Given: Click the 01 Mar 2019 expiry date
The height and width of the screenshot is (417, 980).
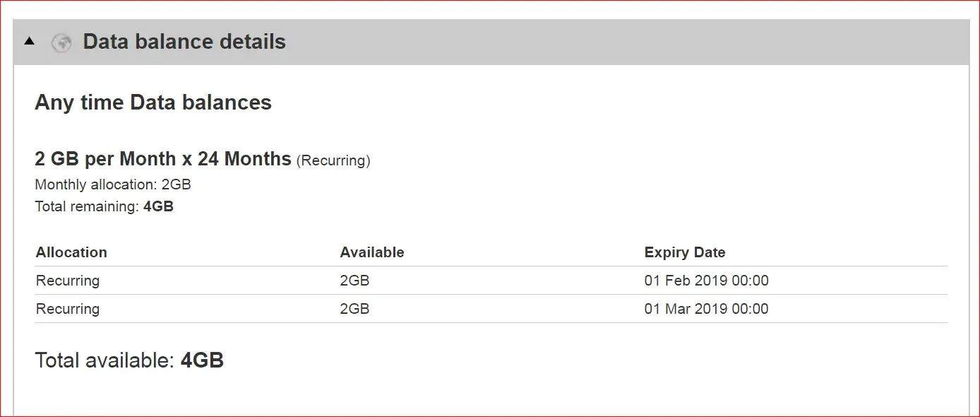Looking at the screenshot, I should click(706, 309).
